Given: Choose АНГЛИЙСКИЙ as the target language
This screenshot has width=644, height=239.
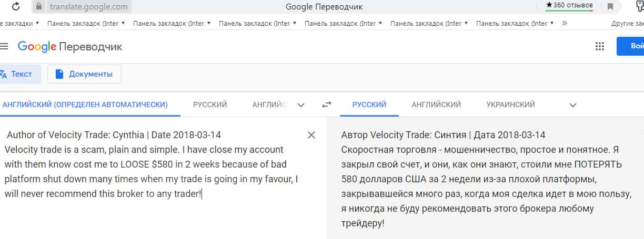Looking at the screenshot, I should click(436, 105).
